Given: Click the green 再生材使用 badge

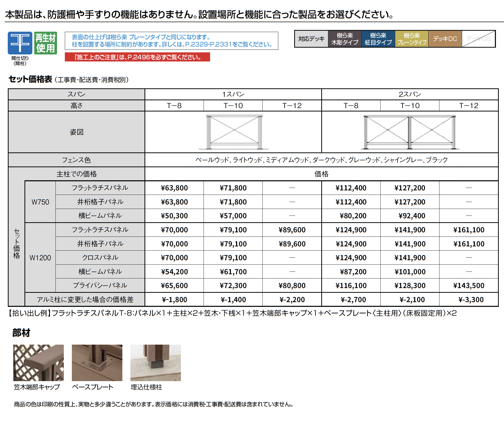Looking at the screenshot, I should [46, 43].
